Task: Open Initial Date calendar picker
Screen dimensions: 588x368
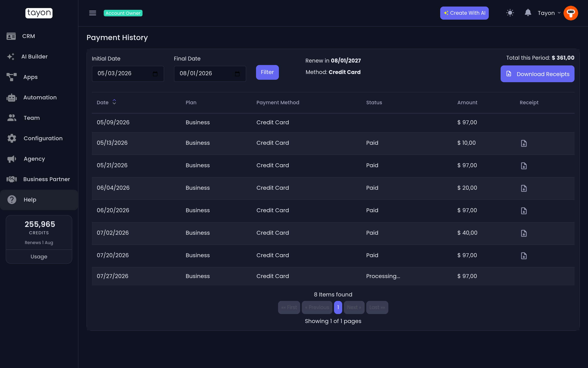Action: 155,74
